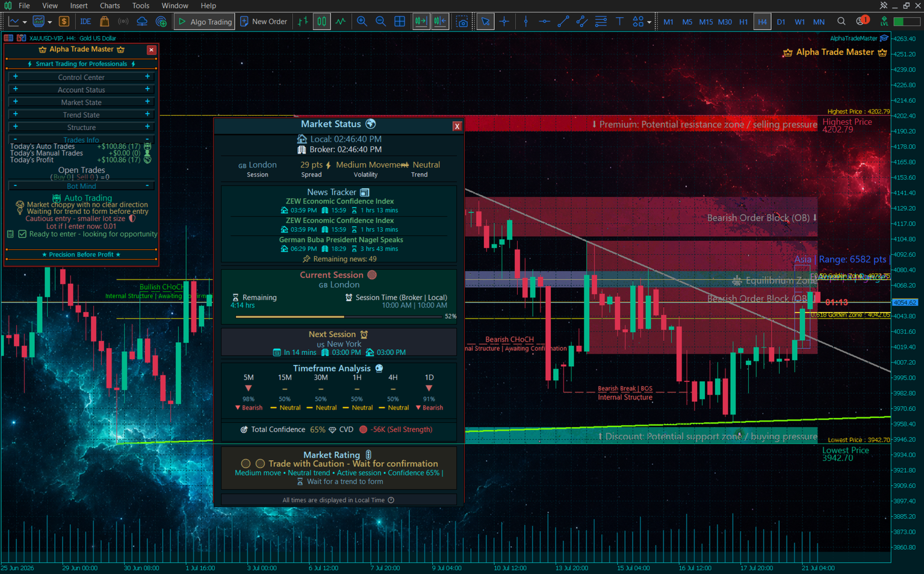
Task: Expand the Market State section
Action: coord(81,102)
